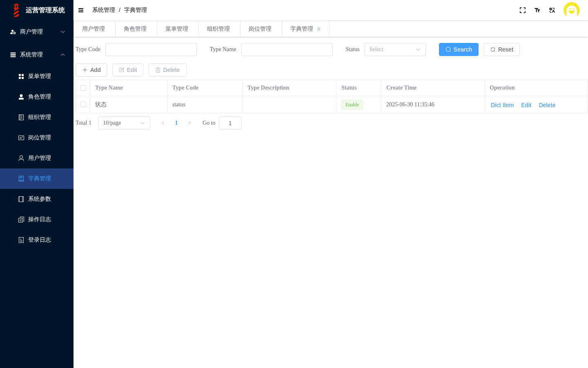Open 用户管理 in the sidebar

tap(37, 158)
